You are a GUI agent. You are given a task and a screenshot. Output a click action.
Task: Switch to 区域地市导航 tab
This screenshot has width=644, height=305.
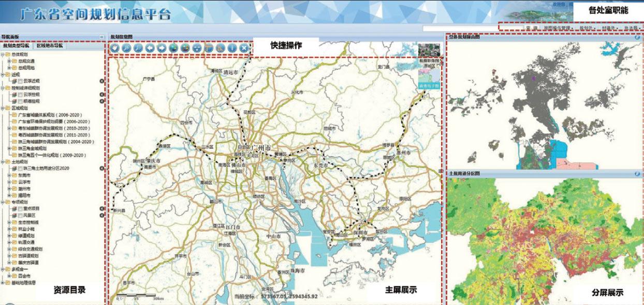click(x=50, y=45)
